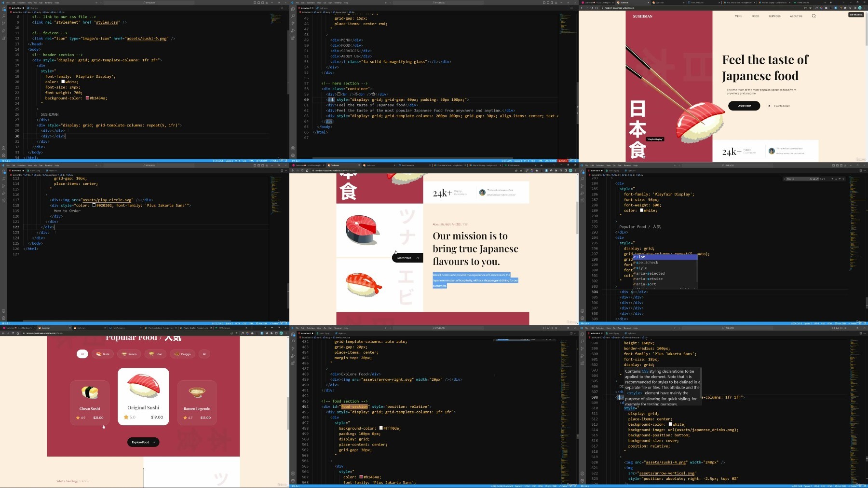Open Explorer in top-left editor activity bar
The image size is (868, 488).
pyautogui.click(x=3, y=9)
